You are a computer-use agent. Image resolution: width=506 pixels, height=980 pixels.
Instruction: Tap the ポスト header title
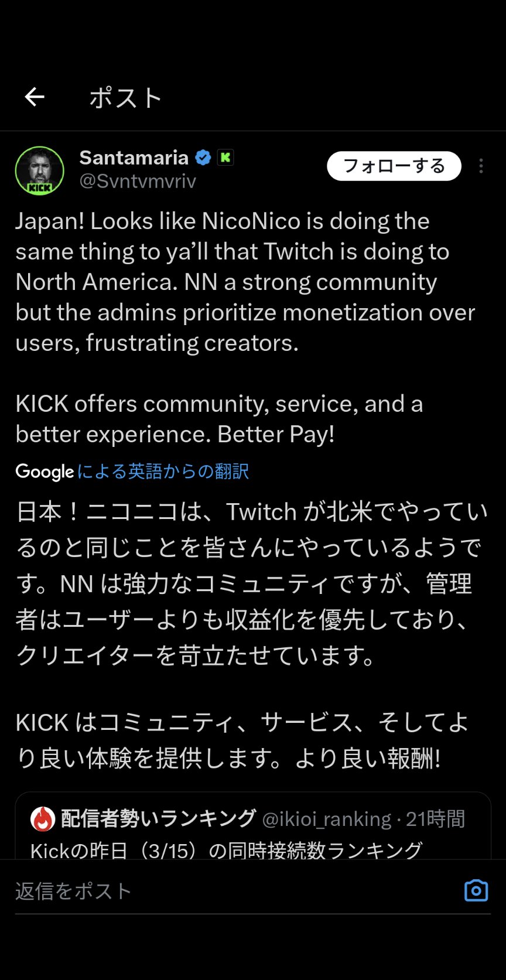[x=125, y=98]
